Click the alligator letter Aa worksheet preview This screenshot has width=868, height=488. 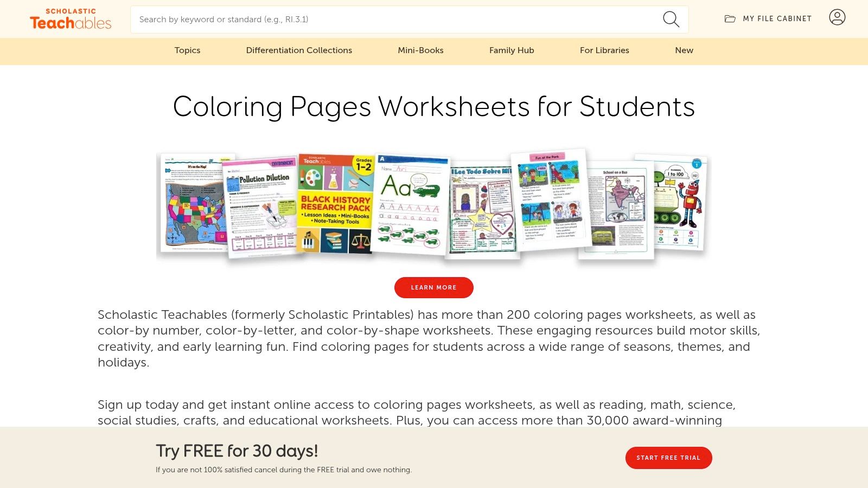tap(411, 206)
